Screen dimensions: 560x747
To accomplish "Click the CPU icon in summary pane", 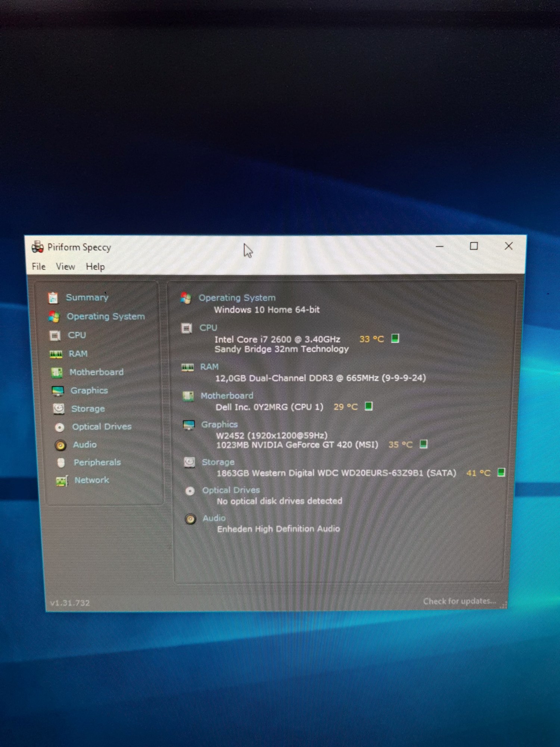I will coord(187,328).
